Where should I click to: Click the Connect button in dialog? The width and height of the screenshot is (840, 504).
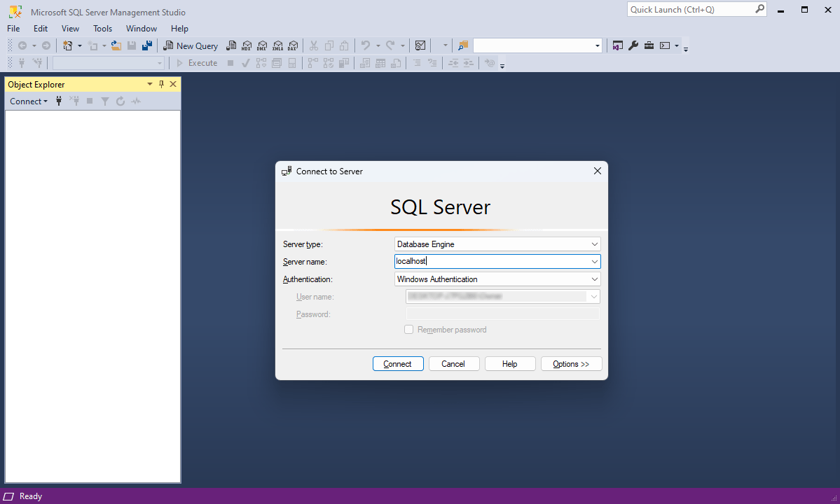click(398, 364)
